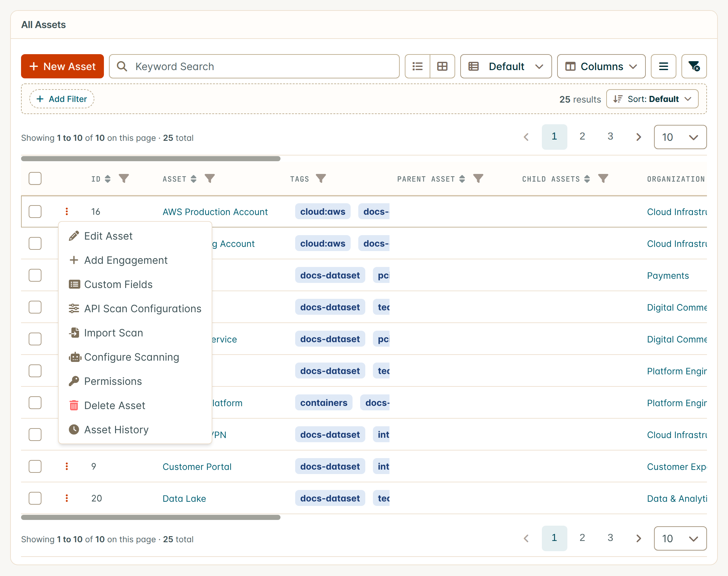Check the AWS Production Account row checkbox
This screenshot has height=576, width=728.
[x=35, y=212]
